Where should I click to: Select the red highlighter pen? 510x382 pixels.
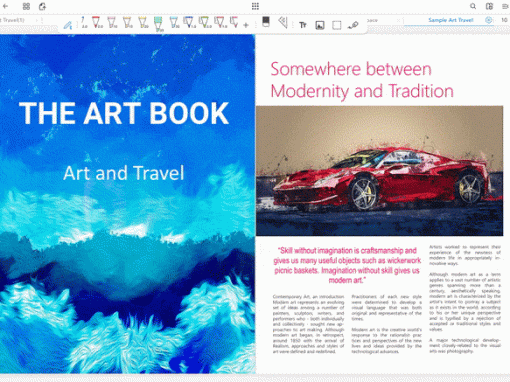(96, 22)
